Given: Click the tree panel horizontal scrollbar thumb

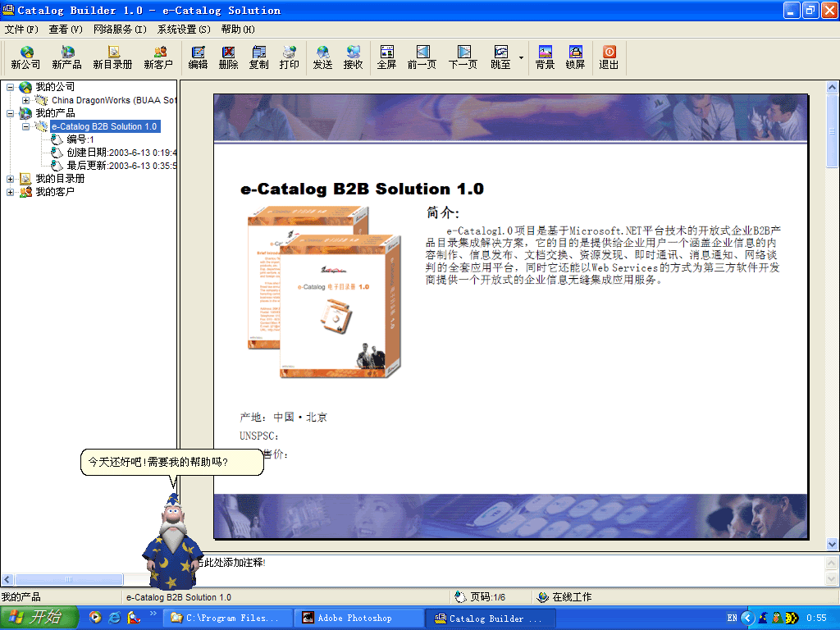Looking at the screenshot, I should (x=69, y=580).
